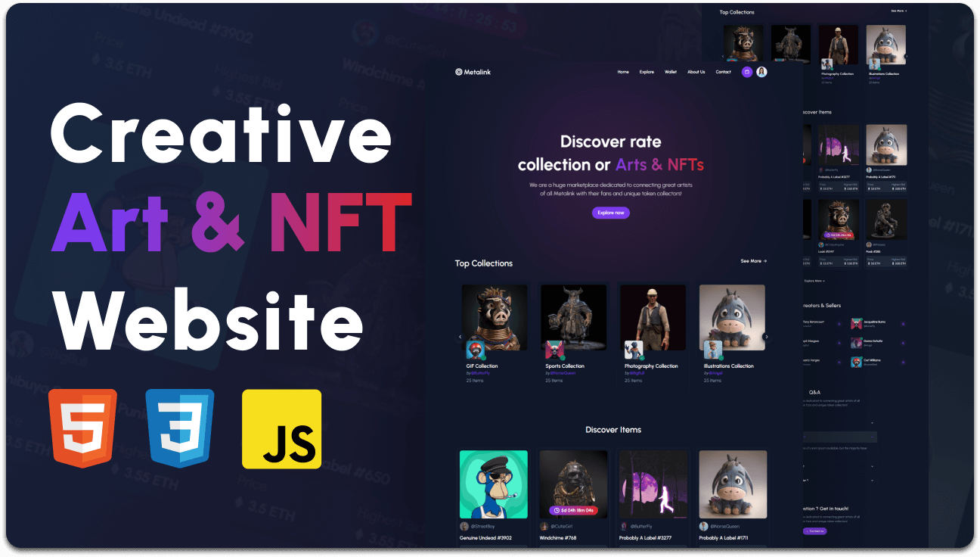This screenshot has width=980, height=557.
Task: Click the Photography Collection creator avatar
Action: (634, 350)
